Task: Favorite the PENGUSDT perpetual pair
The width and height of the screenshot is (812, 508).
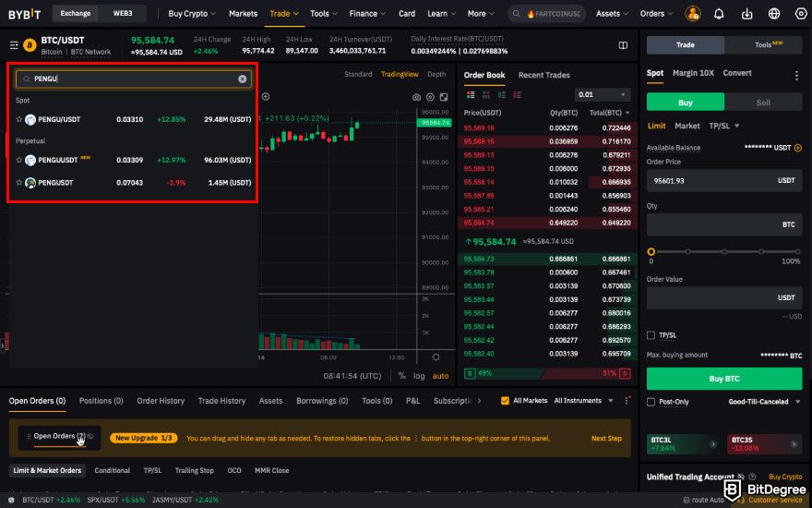Action: pos(19,183)
